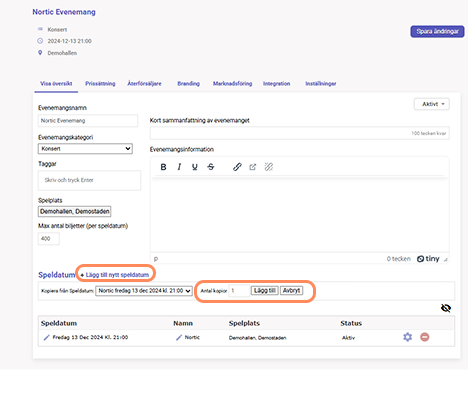The height and width of the screenshot is (399, 475).
Task: Click the open link icon in the editor
Action: (x=253, y=167)
